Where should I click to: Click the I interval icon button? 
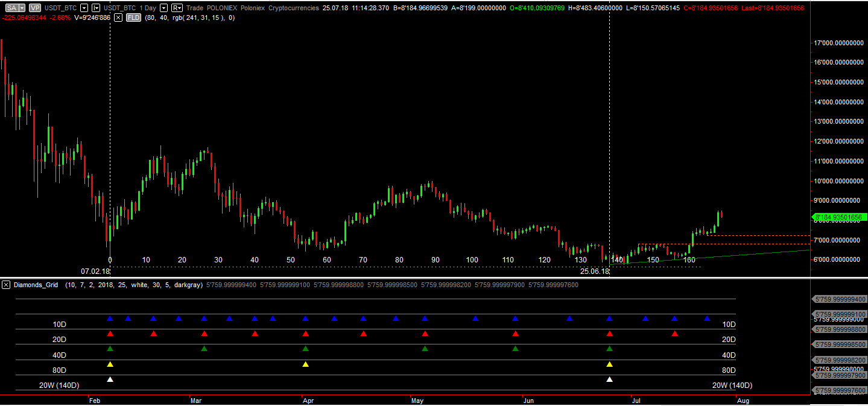pos(97,7)
